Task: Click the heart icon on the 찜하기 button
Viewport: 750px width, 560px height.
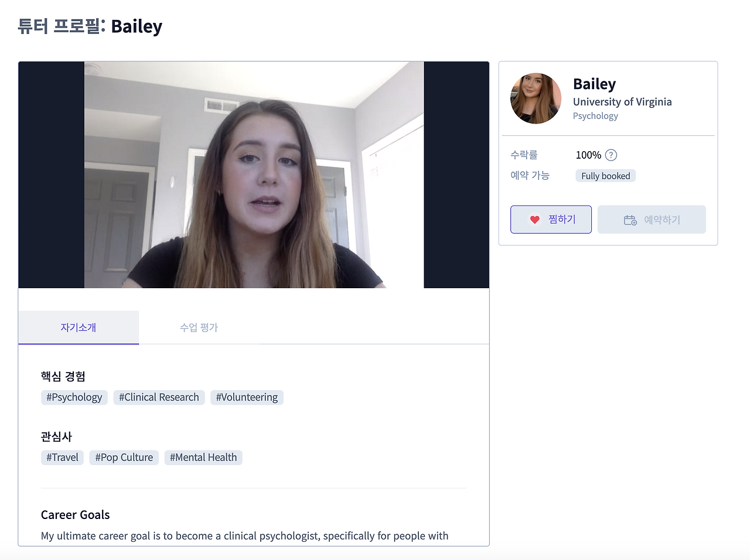Action: click(534, 220)
